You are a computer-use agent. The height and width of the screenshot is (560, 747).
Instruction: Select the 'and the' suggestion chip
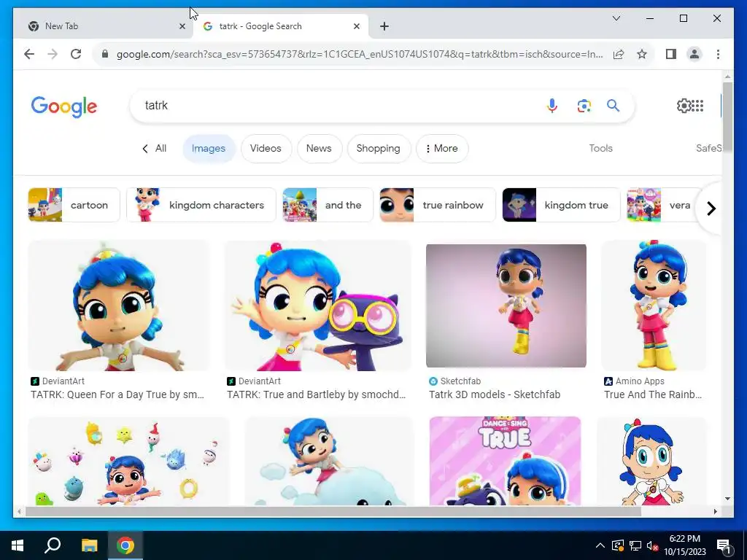click(328, 205)
